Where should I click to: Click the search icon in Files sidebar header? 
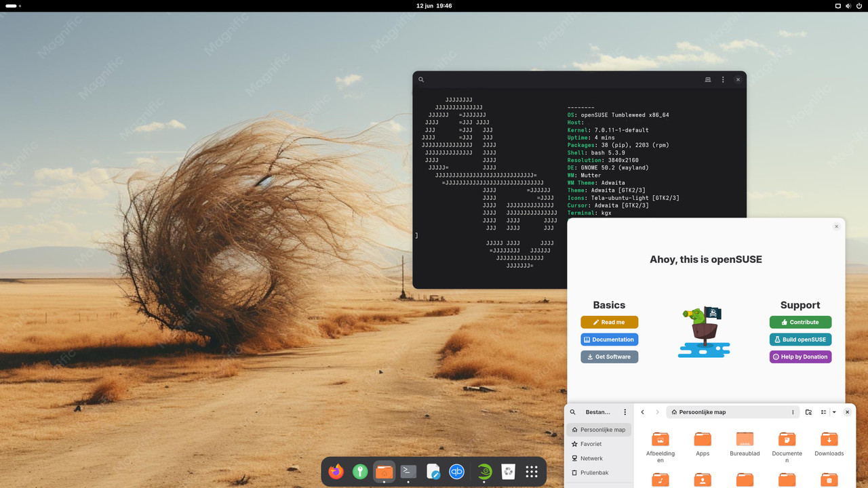572,412
